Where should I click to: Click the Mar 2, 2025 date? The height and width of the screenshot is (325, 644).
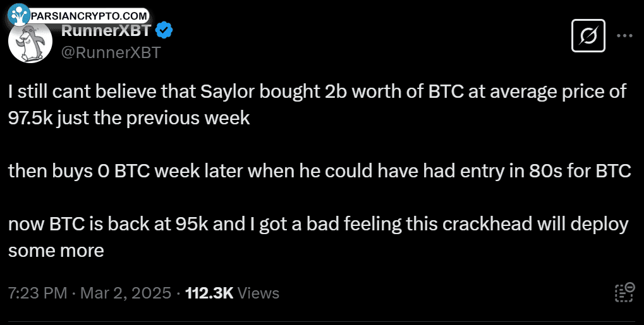[x=126, y=293]
